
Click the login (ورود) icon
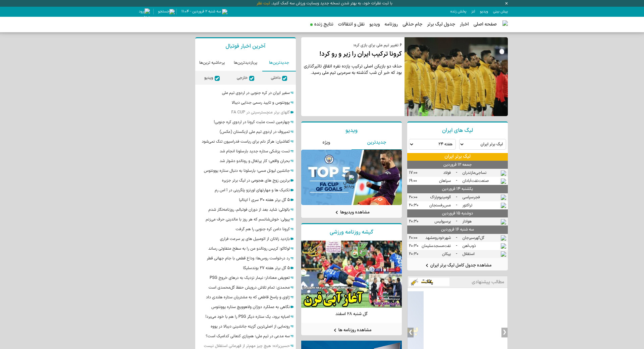click(147, 11)
